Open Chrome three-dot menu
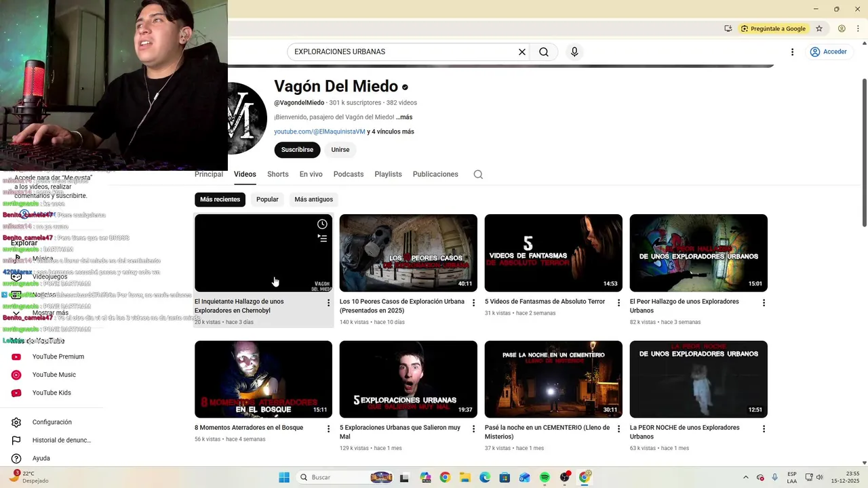 [858, 28]
